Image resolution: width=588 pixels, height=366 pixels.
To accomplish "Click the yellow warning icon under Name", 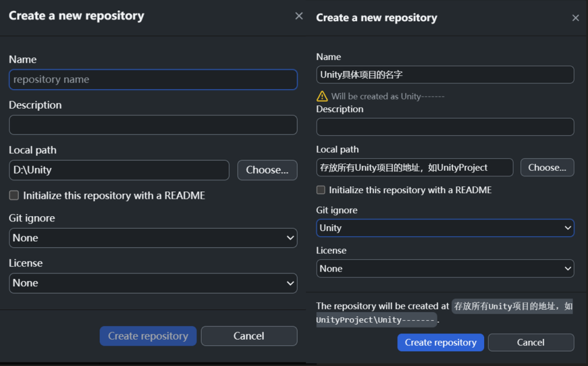I will tap(322, 96).
